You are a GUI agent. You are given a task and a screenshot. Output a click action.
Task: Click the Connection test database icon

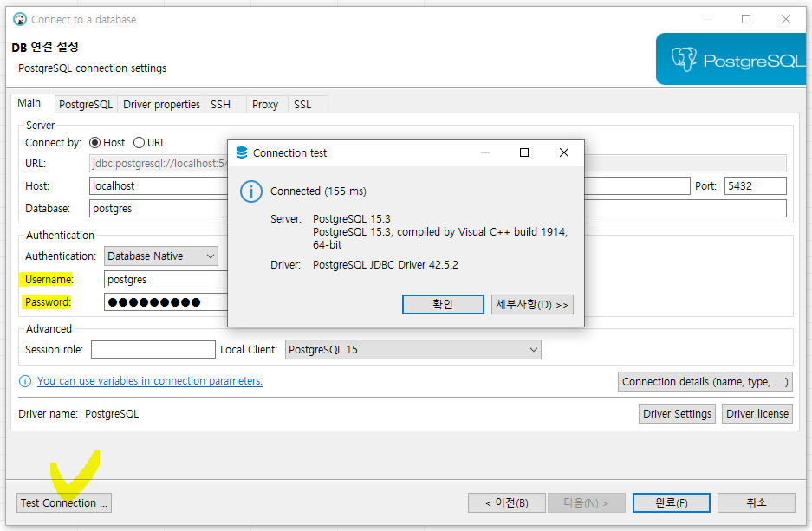click(x=242, y=152)
